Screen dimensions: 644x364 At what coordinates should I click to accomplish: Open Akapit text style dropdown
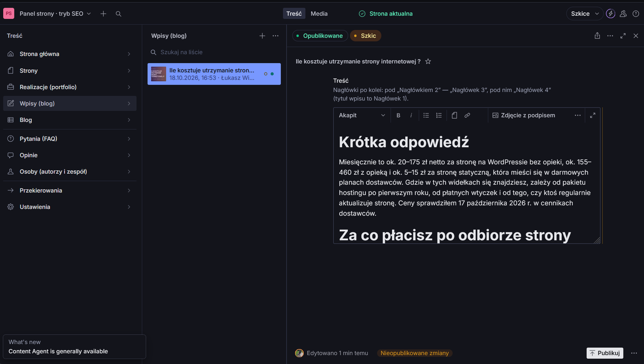(x=362, y=115)
